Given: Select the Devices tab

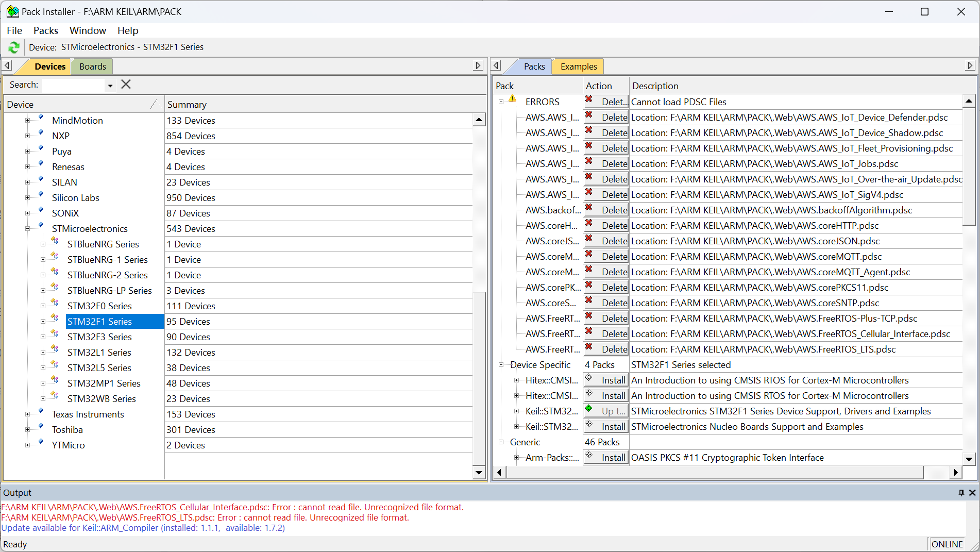Looking at the screenshot, I should (x=50, y=66).
